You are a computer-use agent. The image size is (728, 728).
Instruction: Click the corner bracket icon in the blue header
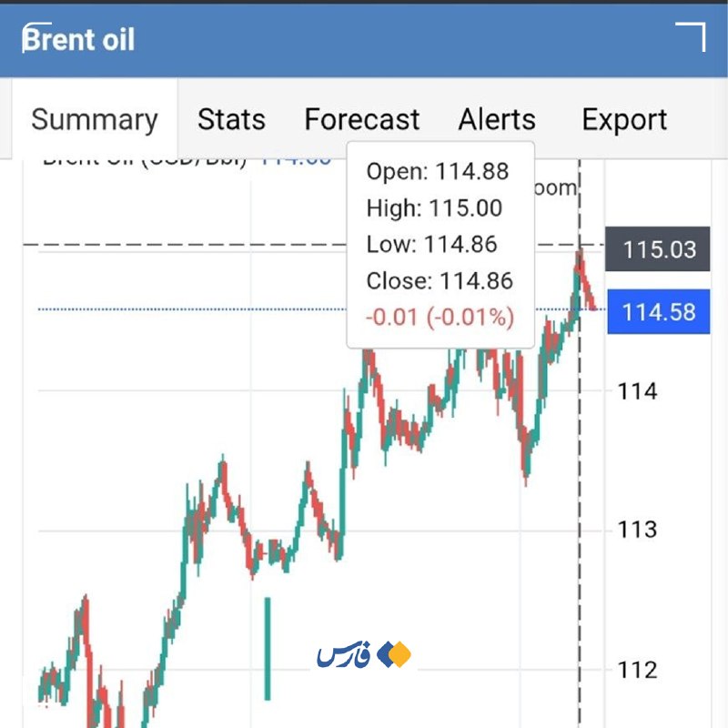(691, 36)
